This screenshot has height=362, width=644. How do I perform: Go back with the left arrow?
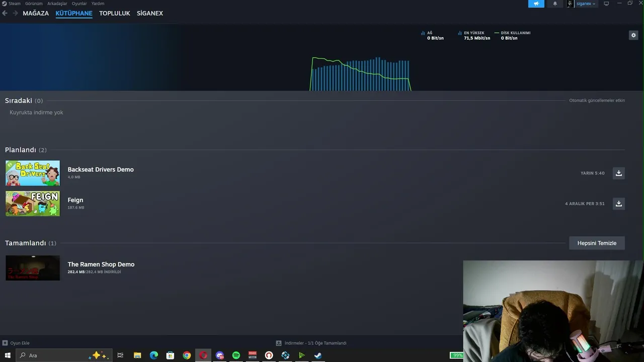click(5, 13)
